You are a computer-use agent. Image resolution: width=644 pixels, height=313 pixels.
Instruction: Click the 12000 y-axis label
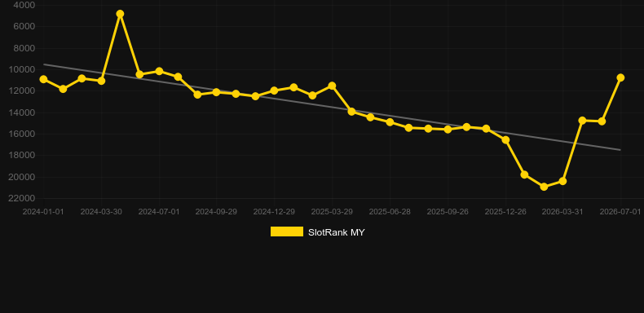22,91
